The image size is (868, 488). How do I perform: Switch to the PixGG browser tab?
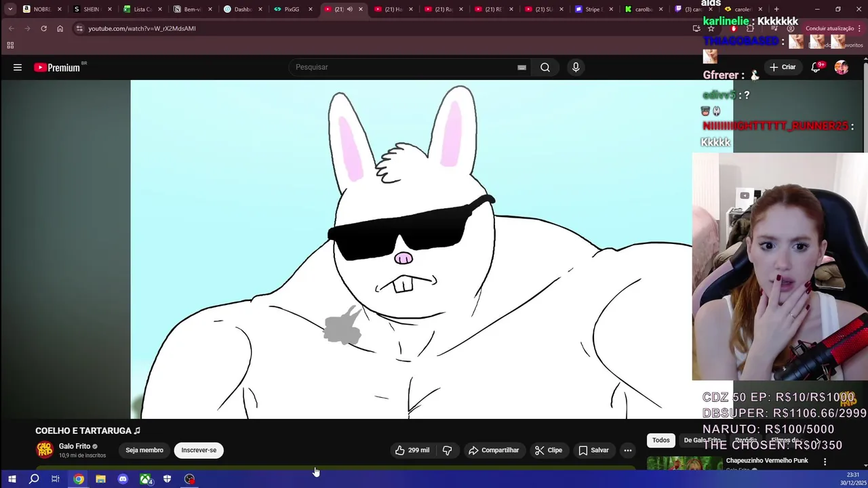tap(292, 9)
